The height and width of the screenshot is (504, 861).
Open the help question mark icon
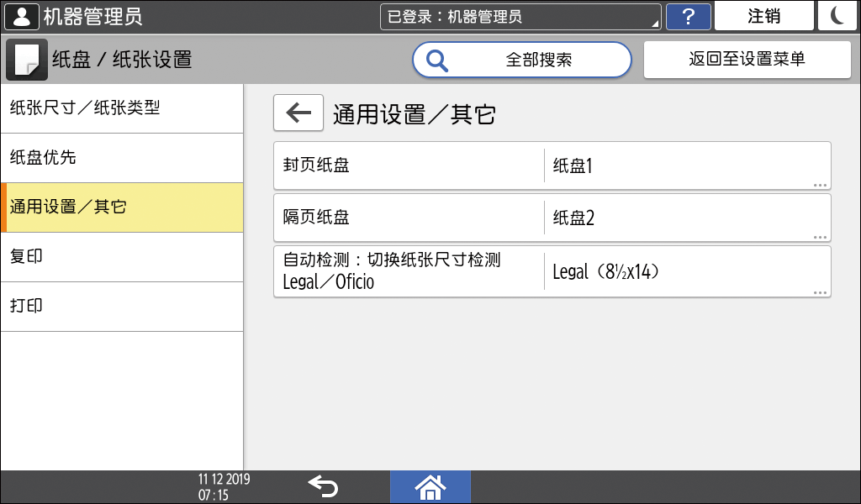(689, 16)
